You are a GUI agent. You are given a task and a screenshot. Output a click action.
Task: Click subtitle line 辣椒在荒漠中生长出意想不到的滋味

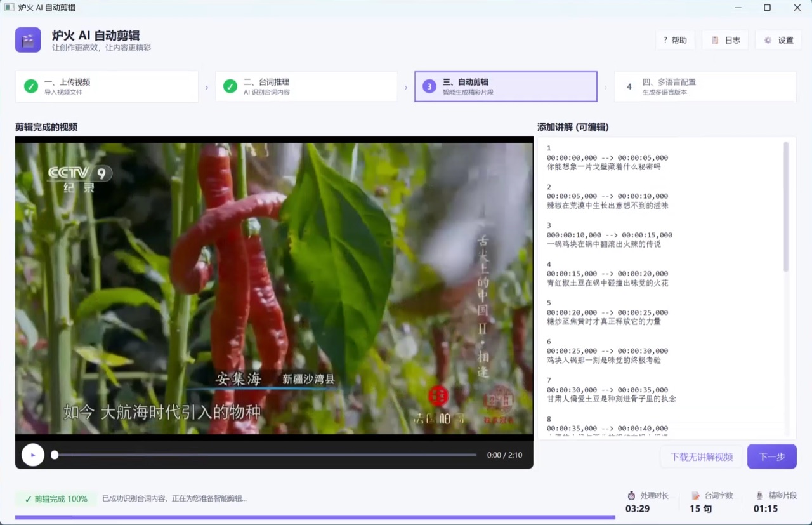coord(608,206)
